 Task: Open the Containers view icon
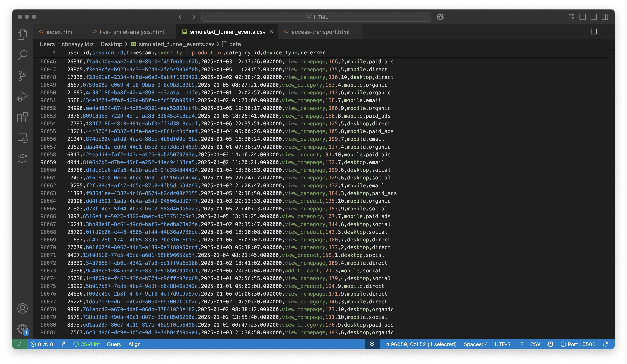[x=22, y=159]
